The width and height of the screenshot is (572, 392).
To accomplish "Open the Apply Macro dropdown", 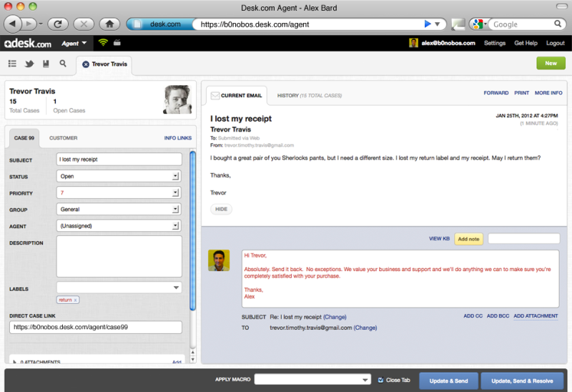I will pyautogui.click(x=312, y=380).
